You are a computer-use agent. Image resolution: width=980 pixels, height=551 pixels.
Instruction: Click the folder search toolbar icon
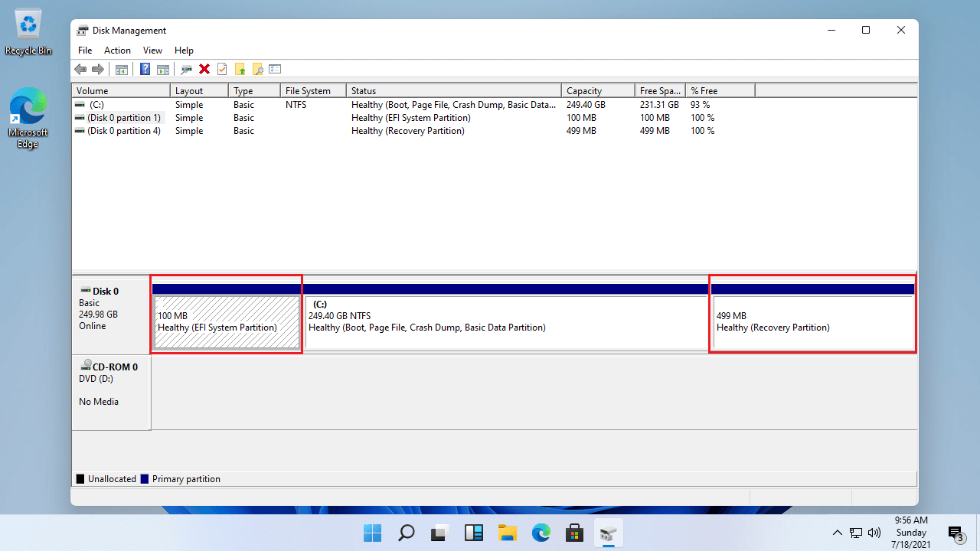tap(257, 69)
